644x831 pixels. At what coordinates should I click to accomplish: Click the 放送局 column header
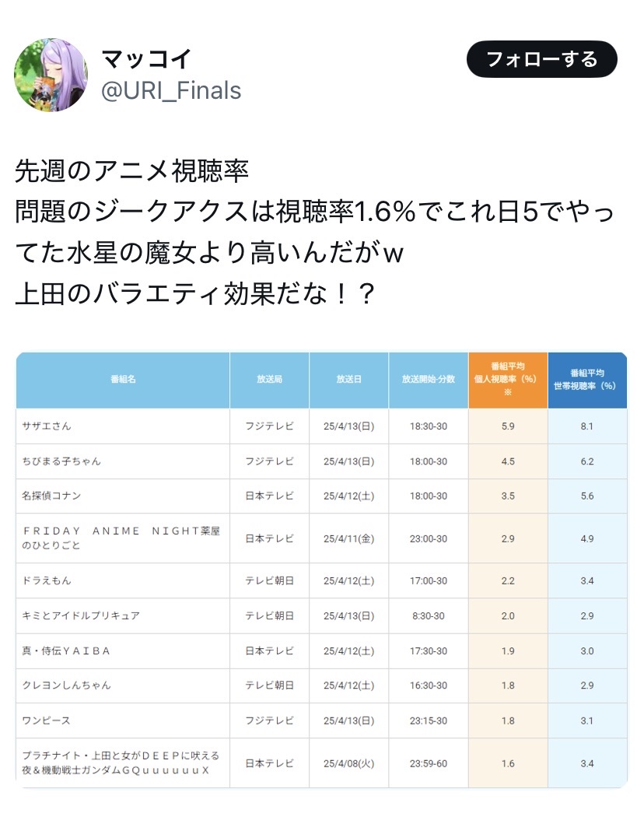(x=269, y=380)
